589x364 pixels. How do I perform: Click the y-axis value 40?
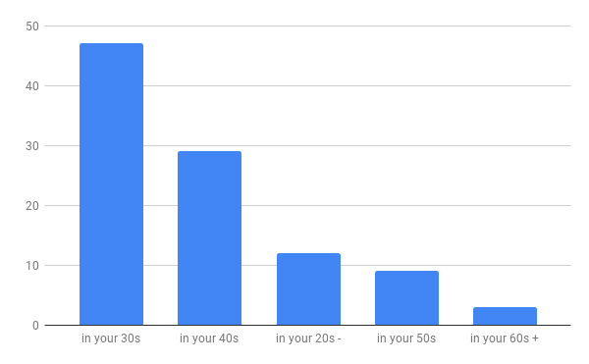click(32, 86)
